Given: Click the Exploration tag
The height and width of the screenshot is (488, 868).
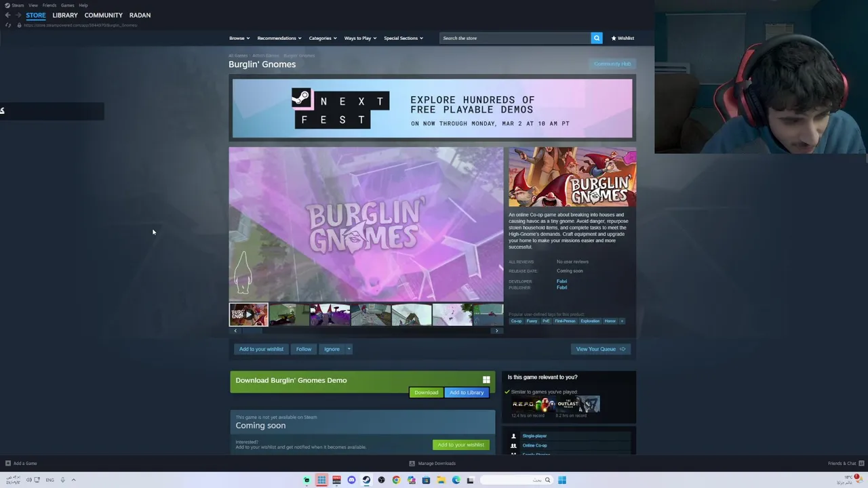Looking at the screenshot, I should [590, 321].
